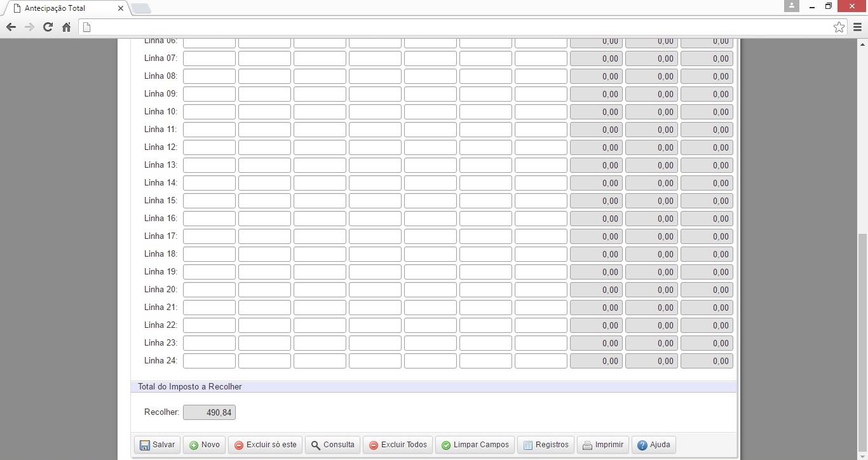Navigate back with the back arrow
The image size is (868, 460).
pos(11,27)
